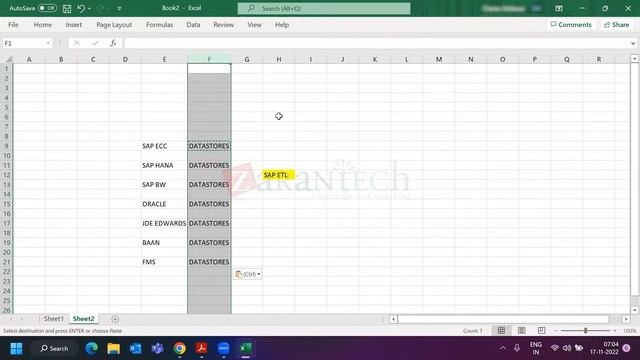The image size is (640, 360).
Task: Open File Explorer from taskbar
Action: click(113, 349)
